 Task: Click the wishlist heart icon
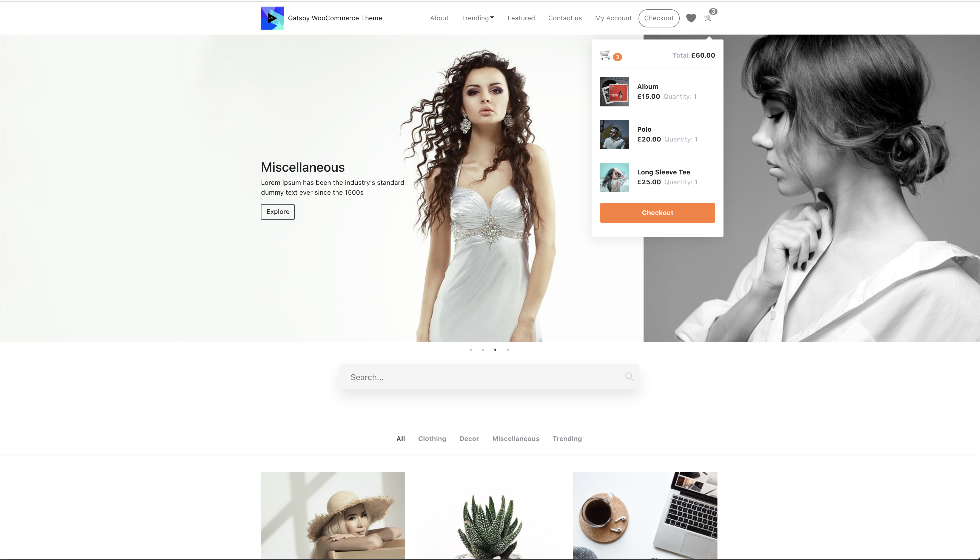pos(691,18)
